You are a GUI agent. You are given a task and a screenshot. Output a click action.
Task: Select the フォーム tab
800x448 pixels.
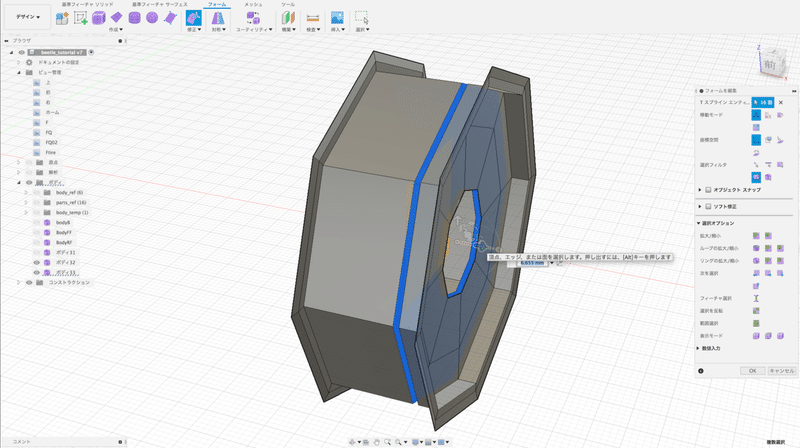pos(217,4)
